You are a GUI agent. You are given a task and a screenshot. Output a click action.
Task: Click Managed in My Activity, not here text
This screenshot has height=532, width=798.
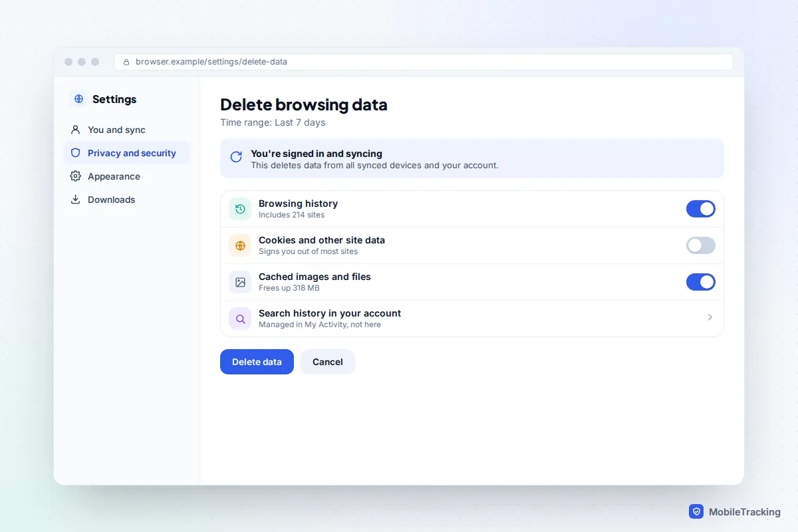coord(320,325)
